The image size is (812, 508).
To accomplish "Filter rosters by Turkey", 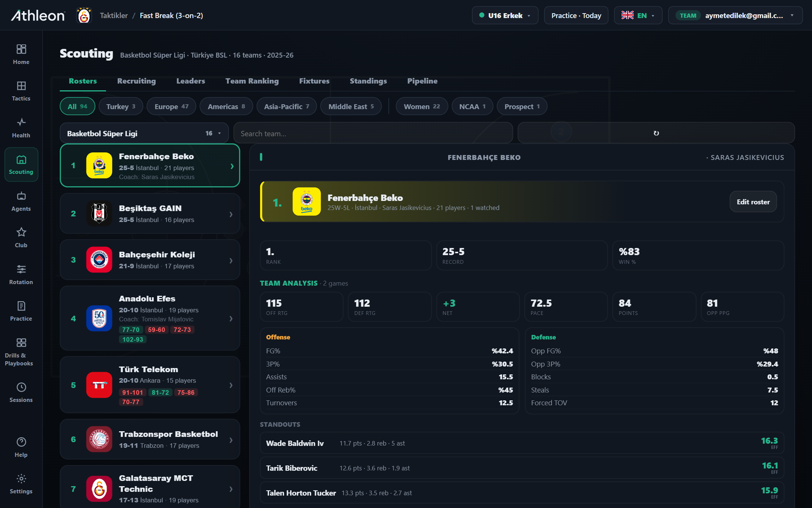I will pyautogui.click(x=121, y=106).
